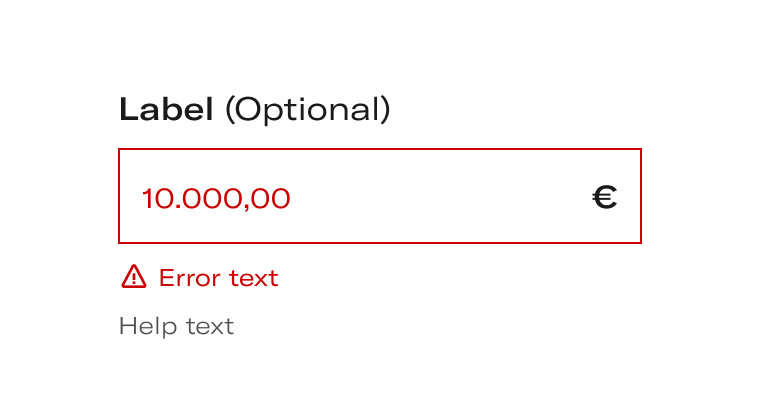
Task: Select the field labeled Label (Optional)
Action: [x=380, y=196]
